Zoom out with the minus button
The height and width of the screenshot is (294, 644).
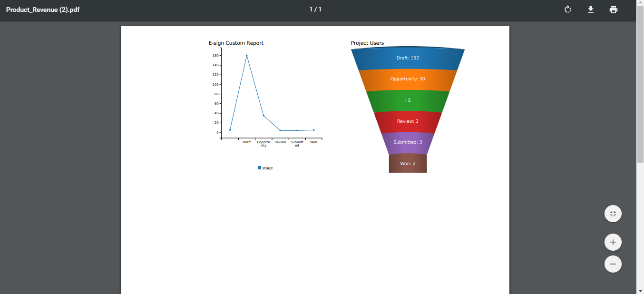[613, 264]
